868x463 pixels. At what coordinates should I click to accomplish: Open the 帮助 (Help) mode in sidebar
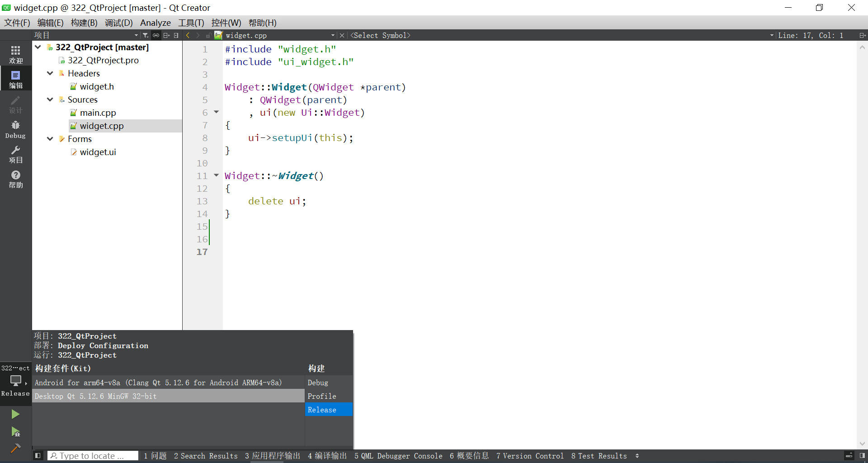[x=16, y=179]
